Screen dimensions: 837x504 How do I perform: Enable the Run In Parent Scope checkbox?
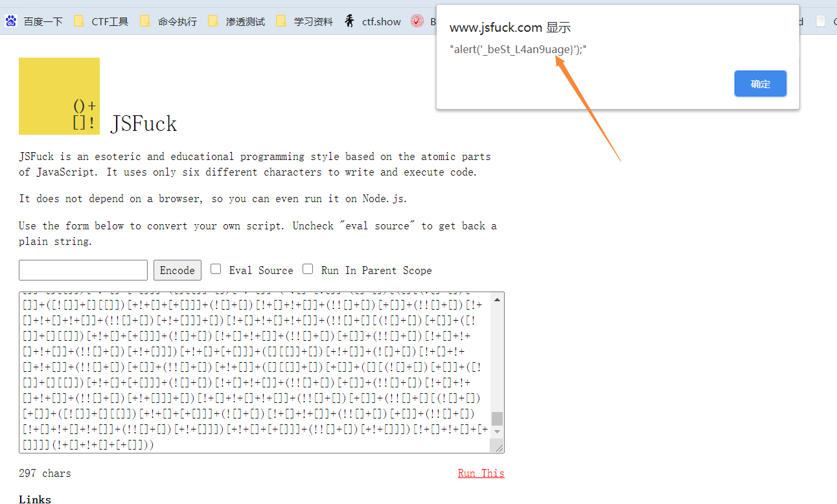click(308, 269)
